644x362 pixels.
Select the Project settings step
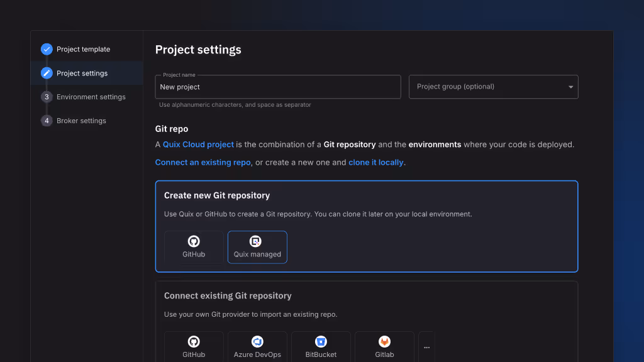(x=87, y=73)
